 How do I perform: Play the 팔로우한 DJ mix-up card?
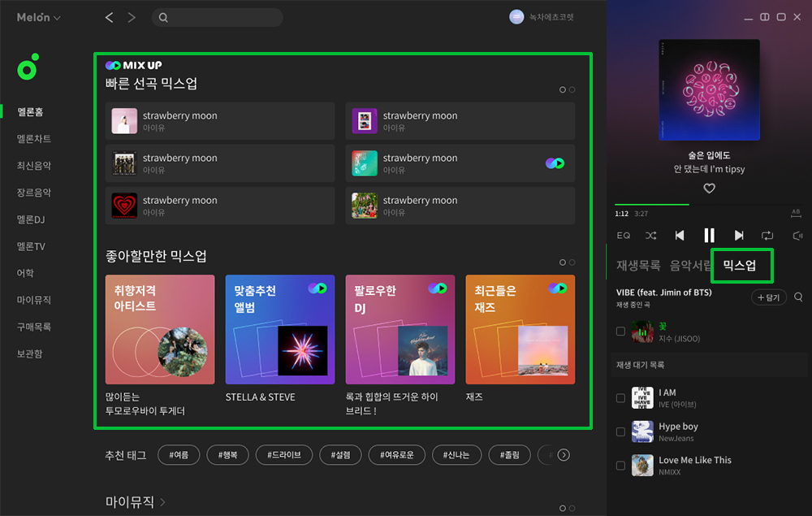pyautogui.click(x=438, y=288)
